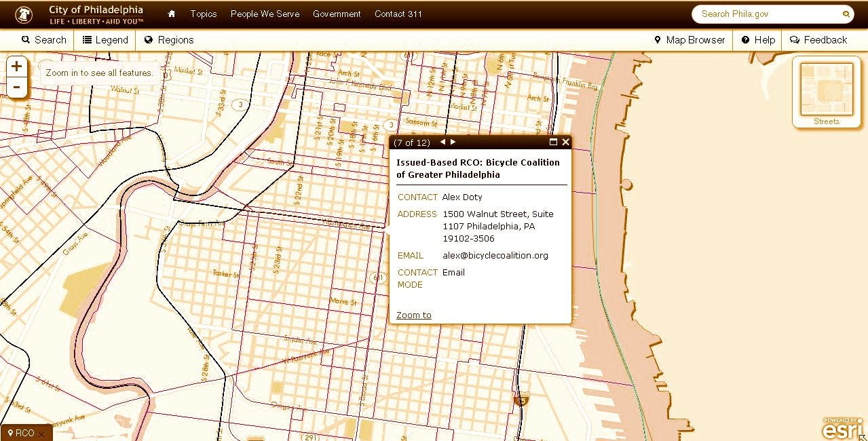Screen dimensions: 868x441
Task: Show previous feature in popup
Action: pos(443,142)
